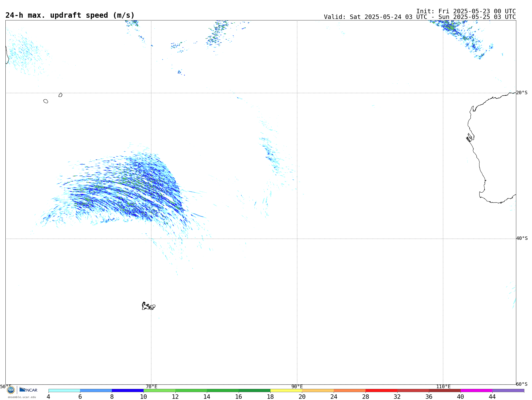
Task: Click the colorbar tick label 44
Action: click(x=492, y=397)
